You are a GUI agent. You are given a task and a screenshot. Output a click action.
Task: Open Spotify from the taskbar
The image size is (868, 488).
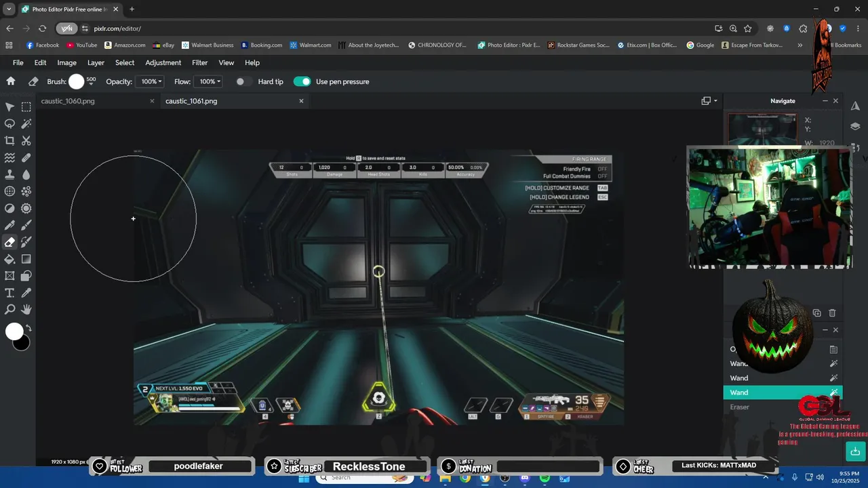(545, 478)
